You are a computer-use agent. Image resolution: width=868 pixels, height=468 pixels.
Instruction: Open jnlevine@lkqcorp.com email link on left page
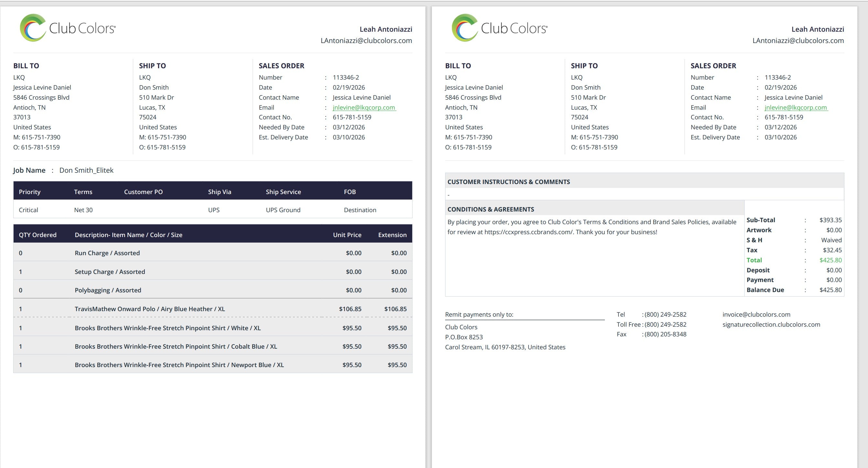[364, 107]
